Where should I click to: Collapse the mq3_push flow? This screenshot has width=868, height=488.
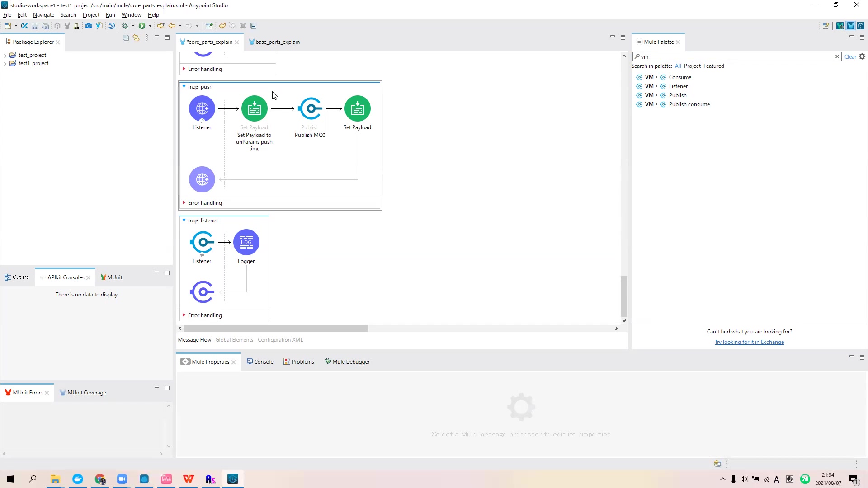[x=184, y=86]
